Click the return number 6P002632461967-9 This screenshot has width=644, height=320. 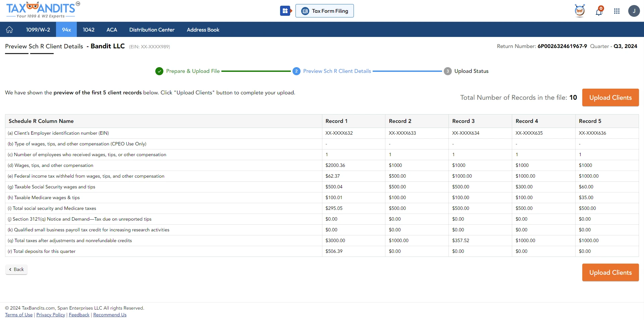coord(562,46)
